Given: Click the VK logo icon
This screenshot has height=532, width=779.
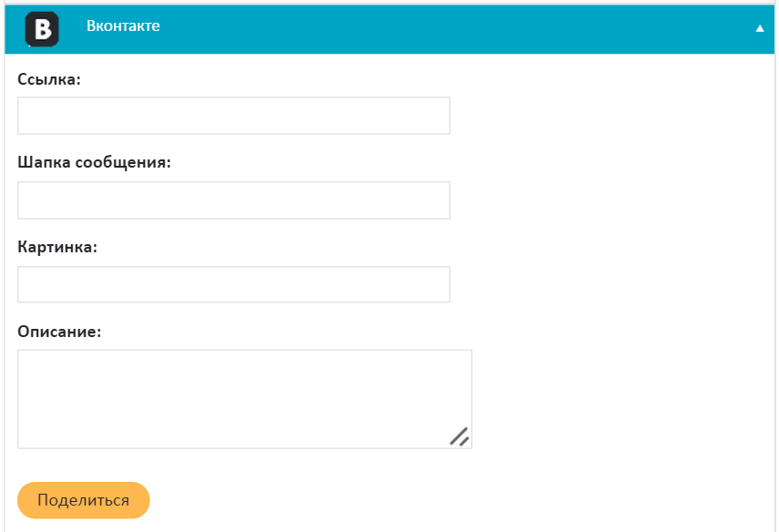Looking at the screenshot, I should coord(42,28).
